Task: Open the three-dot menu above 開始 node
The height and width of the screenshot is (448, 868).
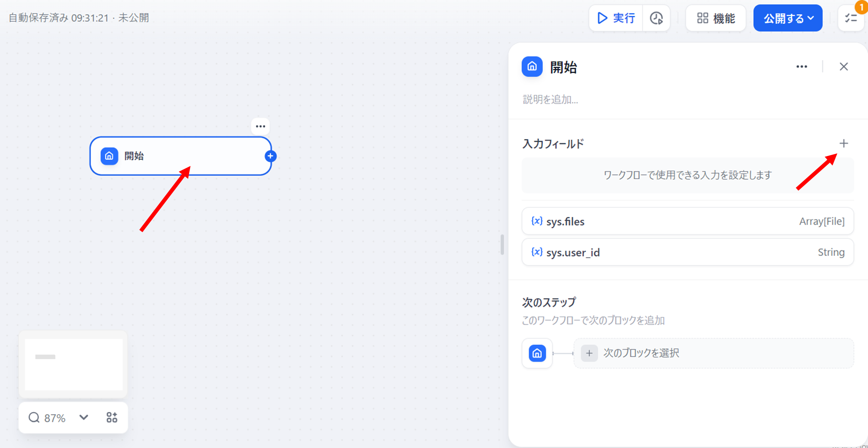Action: (x=260, y=127)
